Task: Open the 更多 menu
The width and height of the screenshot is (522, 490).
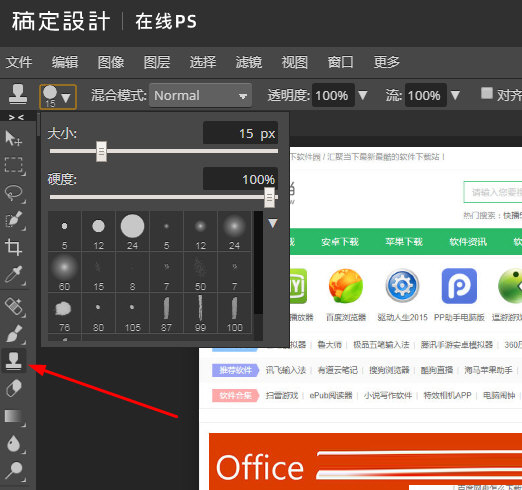Action: click(x=386, y=62)
